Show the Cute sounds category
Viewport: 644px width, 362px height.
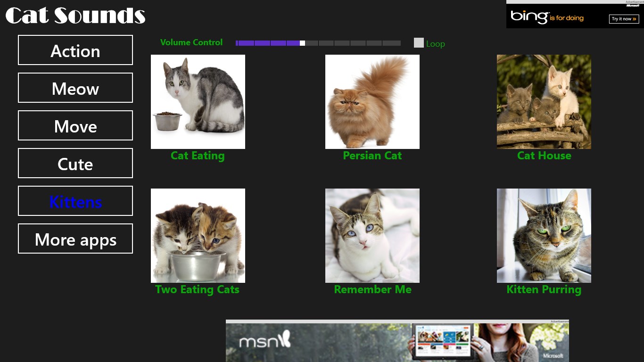pos(75,163)
